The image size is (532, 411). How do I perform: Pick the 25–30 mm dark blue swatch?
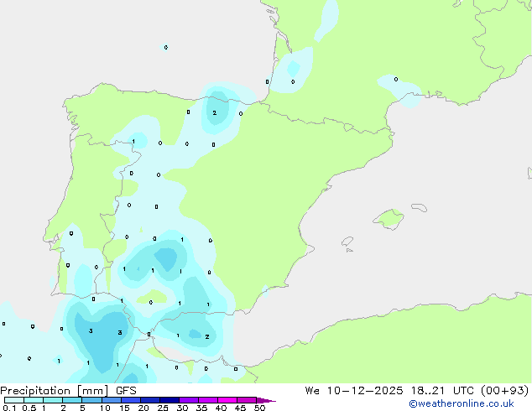170,400
